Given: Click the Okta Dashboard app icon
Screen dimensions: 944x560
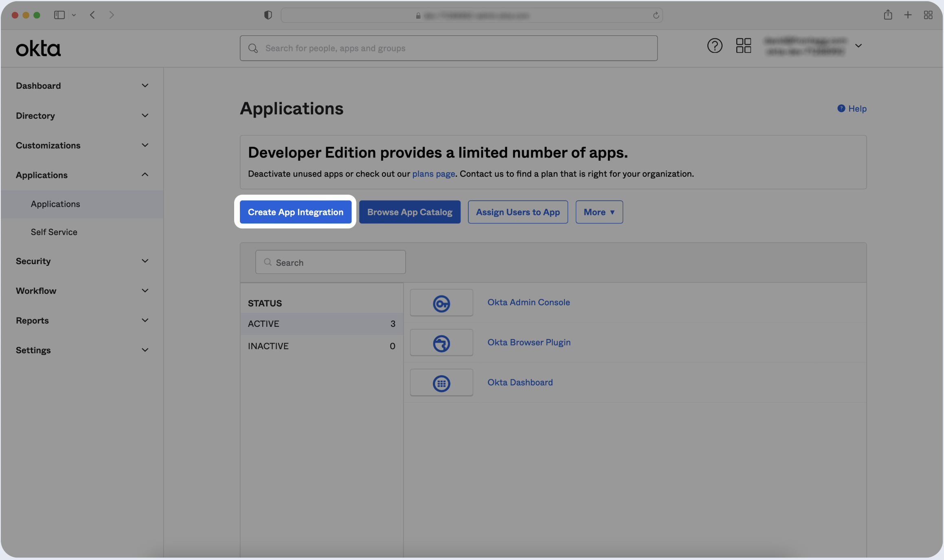Looking at the screenshot, I should click(441, 383).
